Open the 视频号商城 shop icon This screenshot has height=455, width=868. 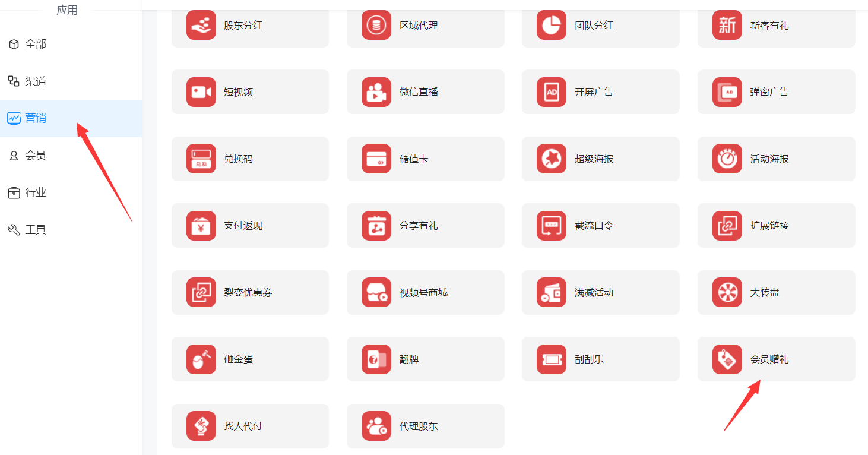pos(376,292)
